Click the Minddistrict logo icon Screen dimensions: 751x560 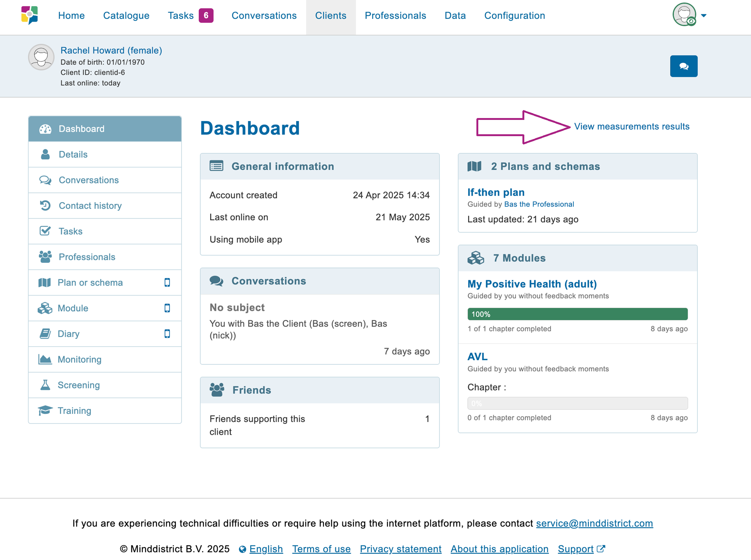coord(30,15)
